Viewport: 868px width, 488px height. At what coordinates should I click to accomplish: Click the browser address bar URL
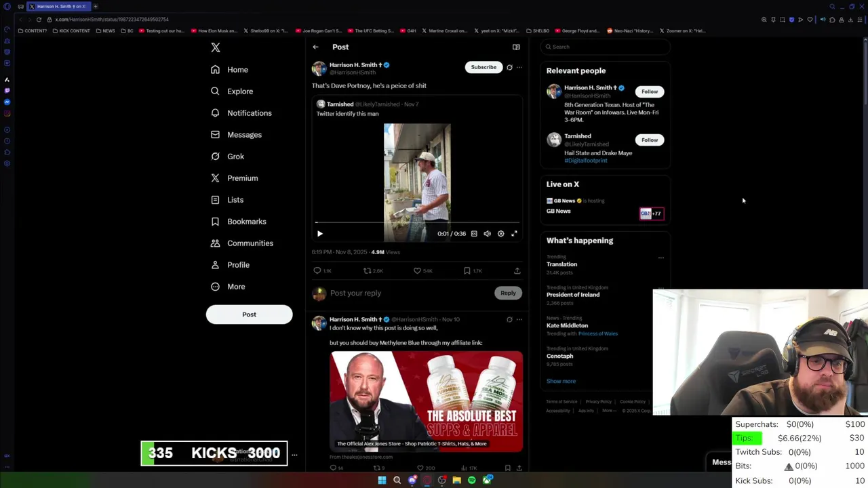coord(112,20)
